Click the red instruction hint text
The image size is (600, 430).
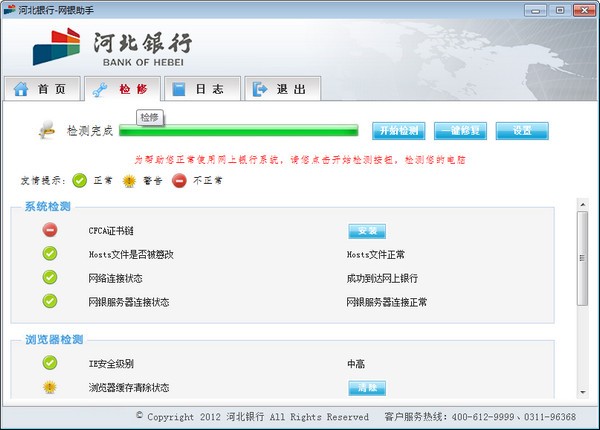[300, 160]
